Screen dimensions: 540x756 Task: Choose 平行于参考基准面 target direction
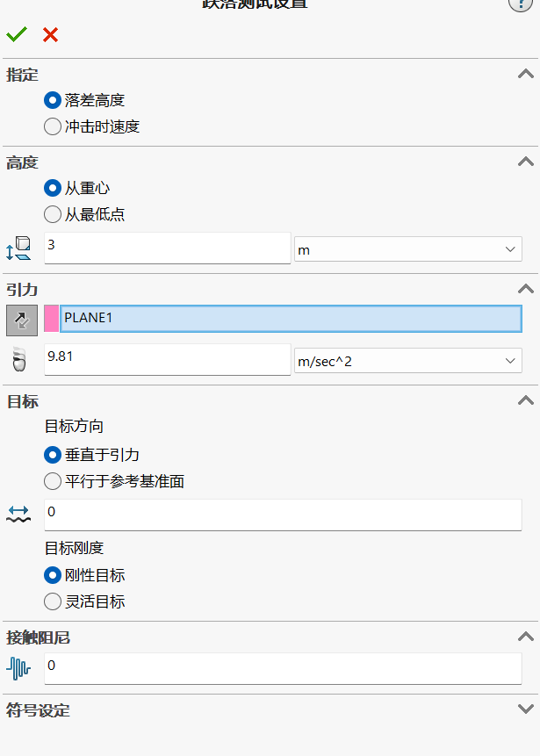point(114,481)
